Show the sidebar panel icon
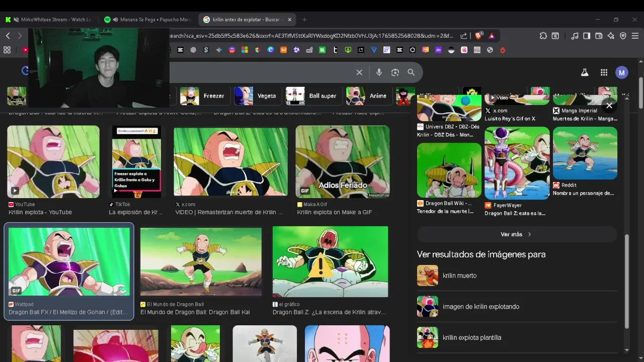This screenshot has height=362, width=644. pos(587,36)
